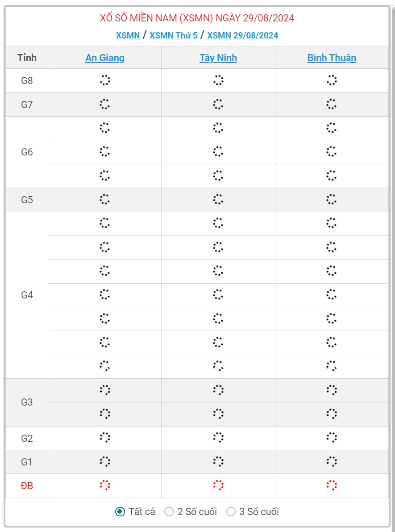Click the G2 spinner in An Giang column
Viewport: 395px width, 532px height.
point(105,438)
